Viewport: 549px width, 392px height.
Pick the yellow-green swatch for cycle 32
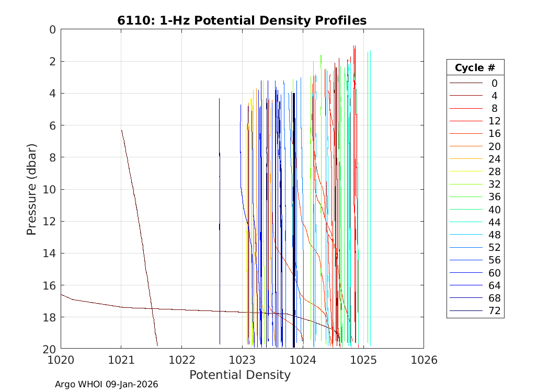click(465, 184)
